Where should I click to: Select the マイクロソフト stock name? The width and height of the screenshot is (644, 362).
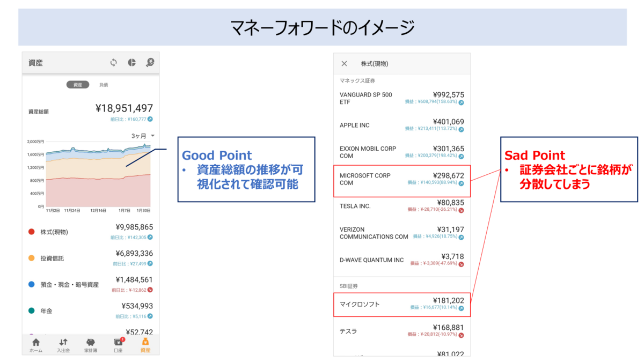360,305
